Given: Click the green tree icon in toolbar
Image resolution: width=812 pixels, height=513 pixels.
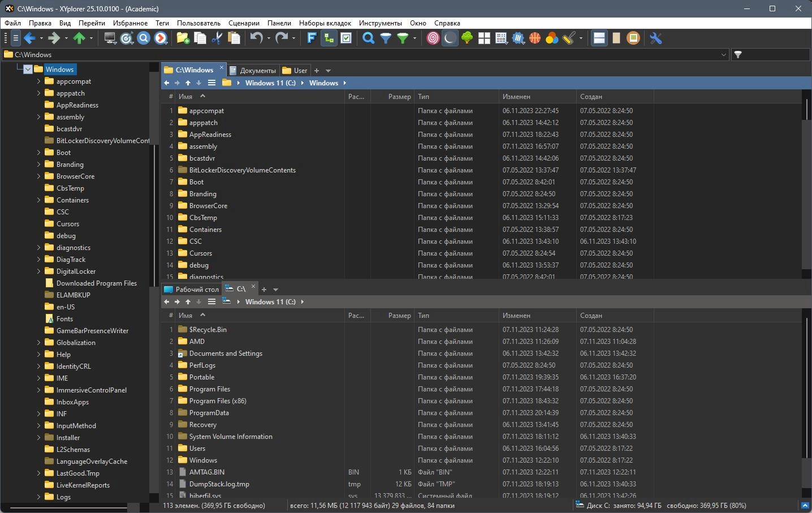Looking at the screenshot, I should pos(467,38).
